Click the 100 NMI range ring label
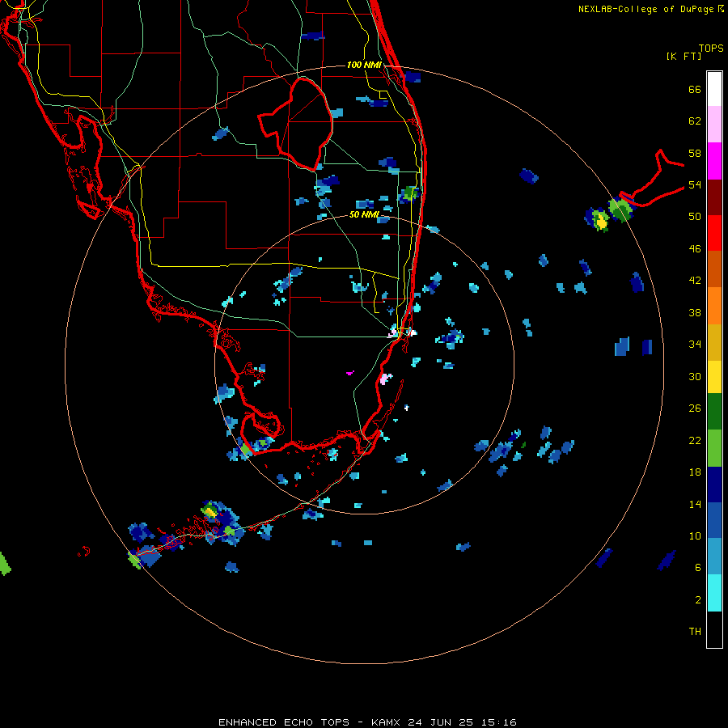728x728 pixels. [x=364, y=65]
